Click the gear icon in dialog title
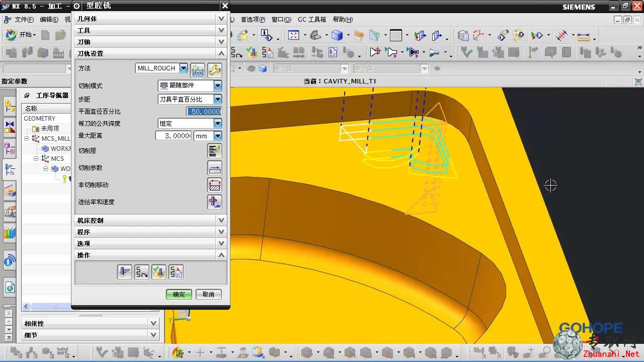Viewport: 644px width, 362px height. 76,6
